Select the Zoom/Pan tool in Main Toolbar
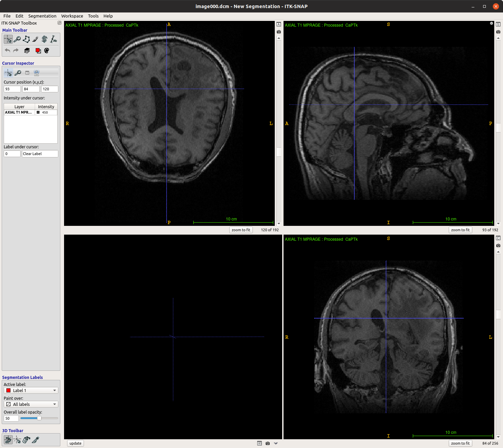Image resolution: width=503 pixels, height=448 pixels. (x=17, y=39)
